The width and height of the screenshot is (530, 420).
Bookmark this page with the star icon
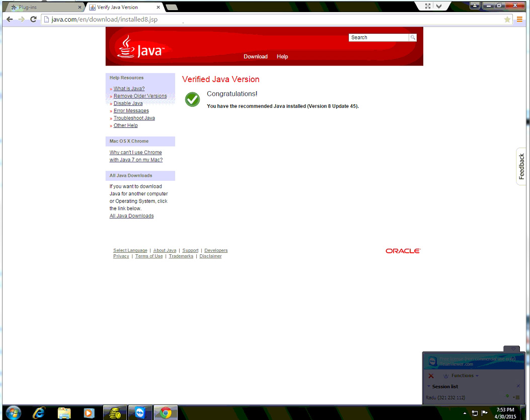click(x=507, y=20)
